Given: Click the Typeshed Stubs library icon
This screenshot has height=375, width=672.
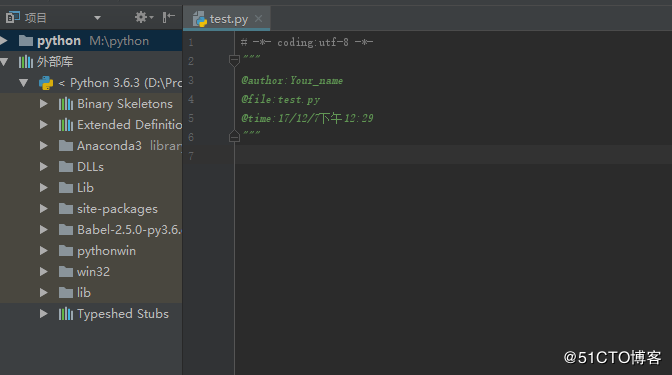Looking at the screenshot, I should click(x=66, y=314).
